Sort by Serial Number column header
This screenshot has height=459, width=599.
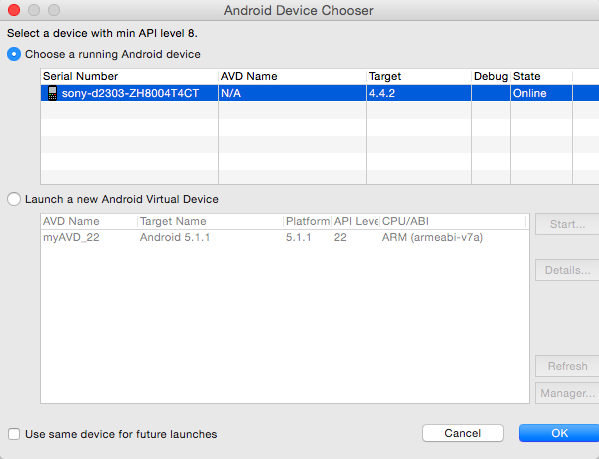click(130, 76)
